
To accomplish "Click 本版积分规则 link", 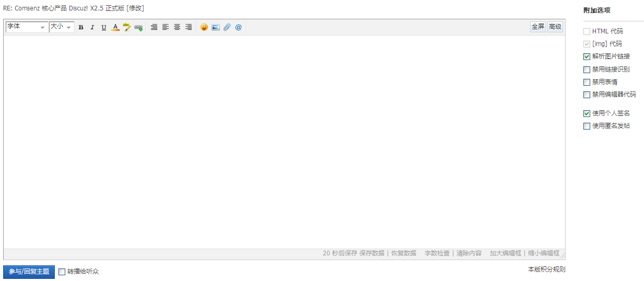I will pyautogui.click(x=546, y=270).
